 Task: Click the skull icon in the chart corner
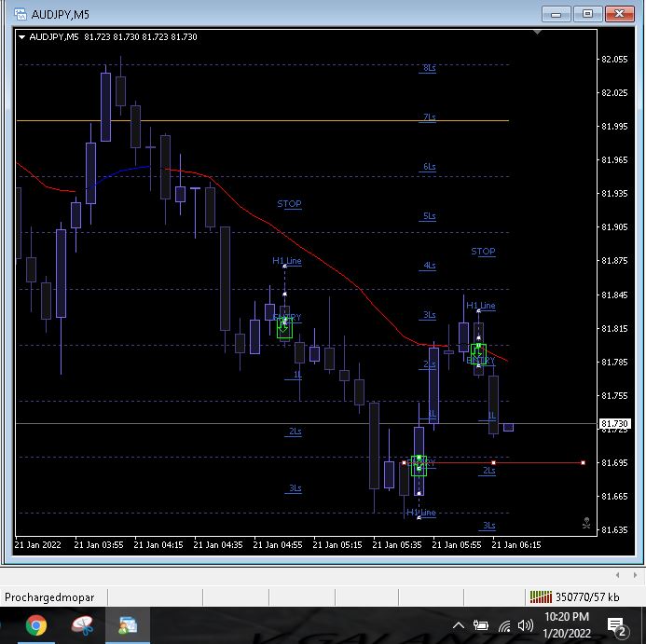click(x=586, y=523)
